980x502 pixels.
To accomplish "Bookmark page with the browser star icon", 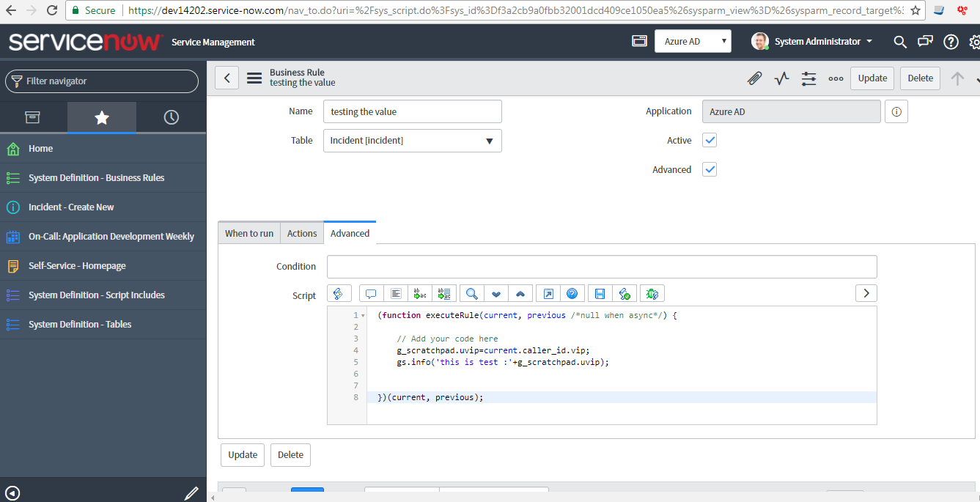I will pos(915,10).
